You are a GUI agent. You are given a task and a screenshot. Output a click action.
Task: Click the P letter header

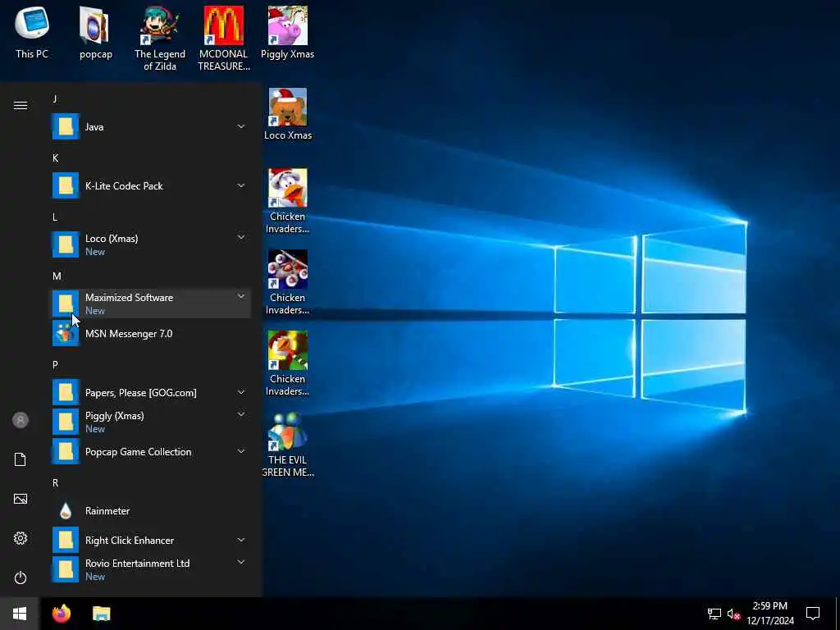pos(55,365)
